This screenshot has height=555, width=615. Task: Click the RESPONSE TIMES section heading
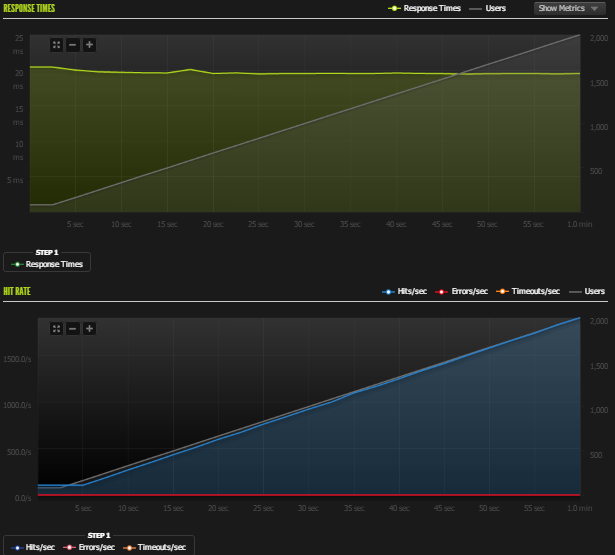click(x=29, y=8)
